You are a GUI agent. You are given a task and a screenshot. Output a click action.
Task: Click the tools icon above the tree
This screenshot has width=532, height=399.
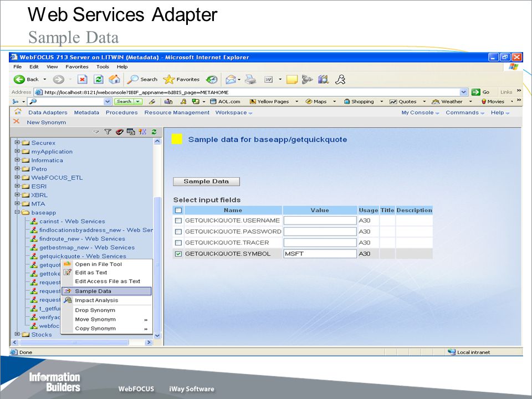(x=142, y=132)
